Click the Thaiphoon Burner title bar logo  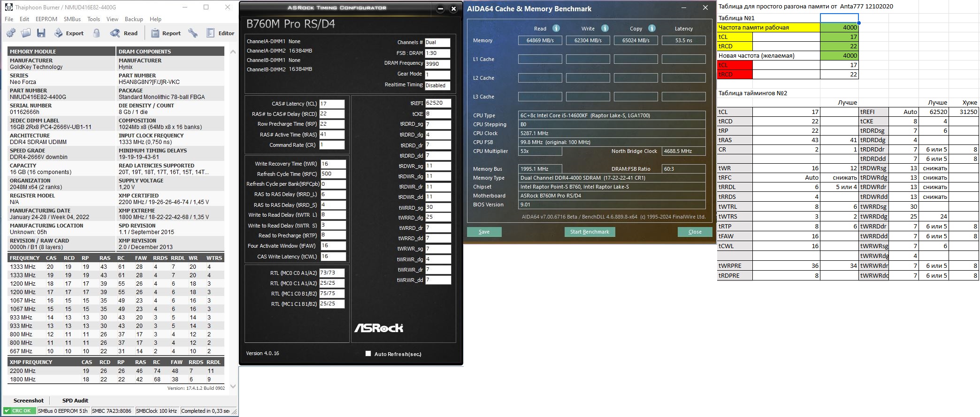coord(8,7)
